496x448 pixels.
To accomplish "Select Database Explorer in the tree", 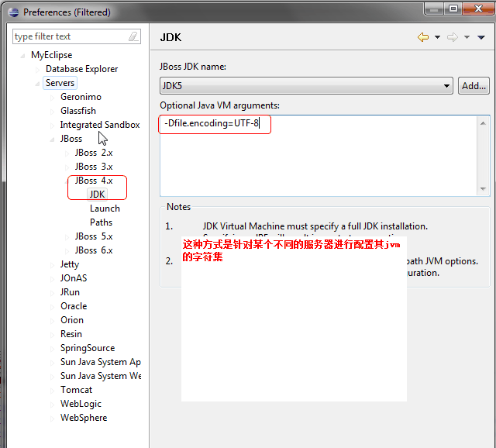I will 81,69.
